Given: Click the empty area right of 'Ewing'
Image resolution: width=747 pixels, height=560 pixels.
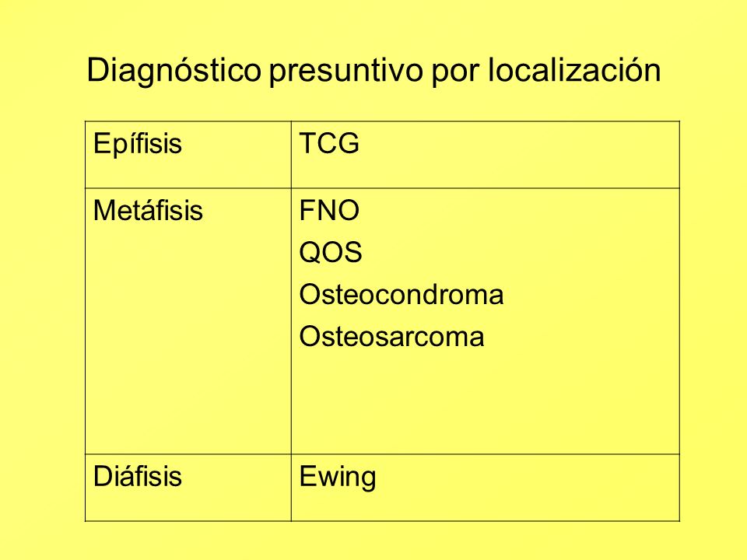Looking at the screenshot, I should [x=527, y=488].
